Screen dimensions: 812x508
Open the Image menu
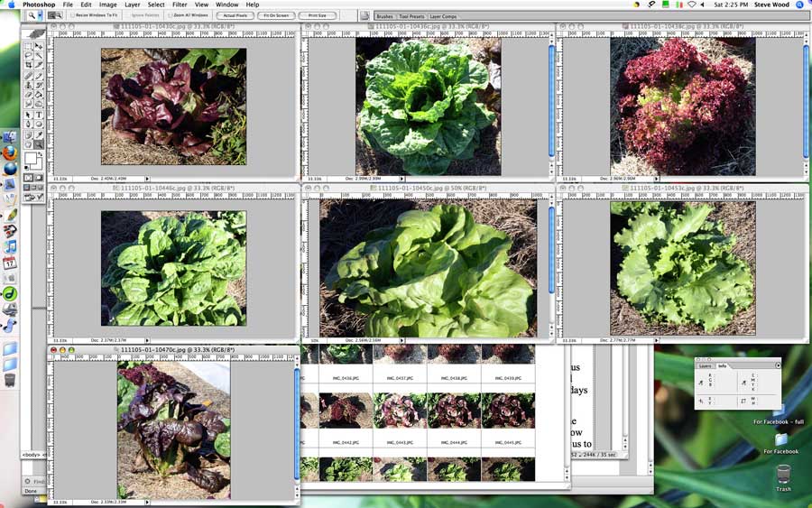tap(107, 5)
